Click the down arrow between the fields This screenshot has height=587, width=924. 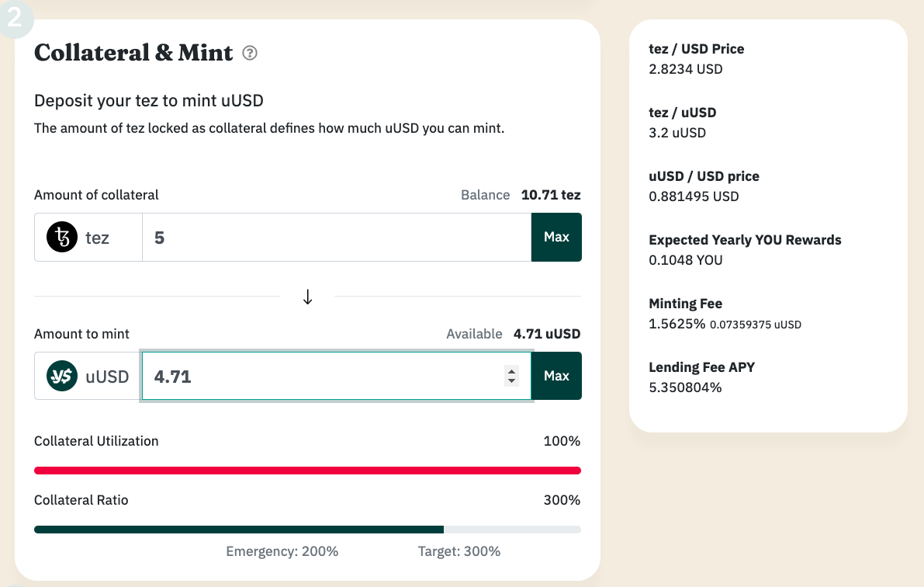pos(308,297)
